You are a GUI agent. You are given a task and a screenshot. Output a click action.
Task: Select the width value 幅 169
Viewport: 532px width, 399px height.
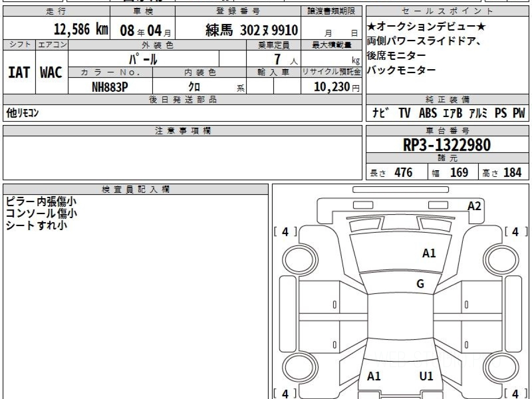(450, 172)
